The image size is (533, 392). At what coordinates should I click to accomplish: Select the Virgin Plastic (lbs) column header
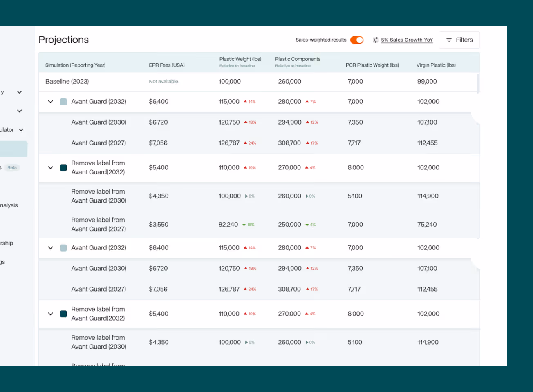[x=436, y=65]
